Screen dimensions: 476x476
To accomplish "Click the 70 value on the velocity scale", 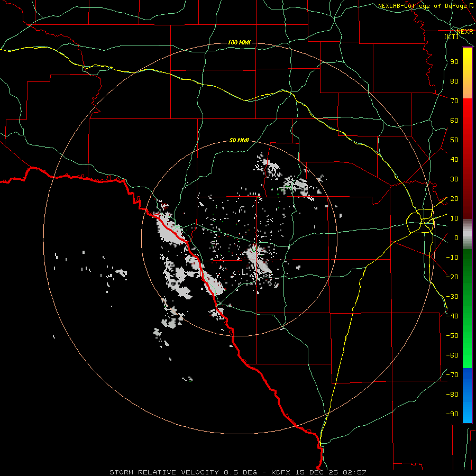I will tap(454, 101).
